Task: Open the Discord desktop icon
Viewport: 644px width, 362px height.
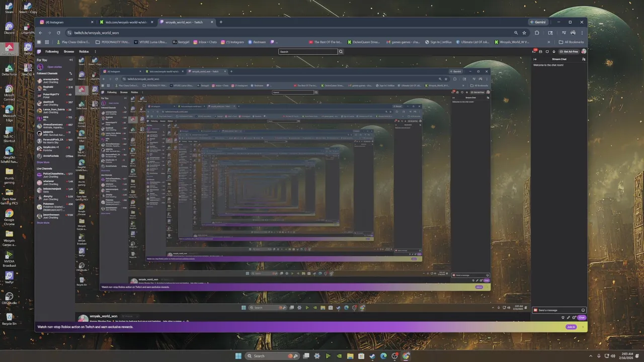Action: point(9,28)
